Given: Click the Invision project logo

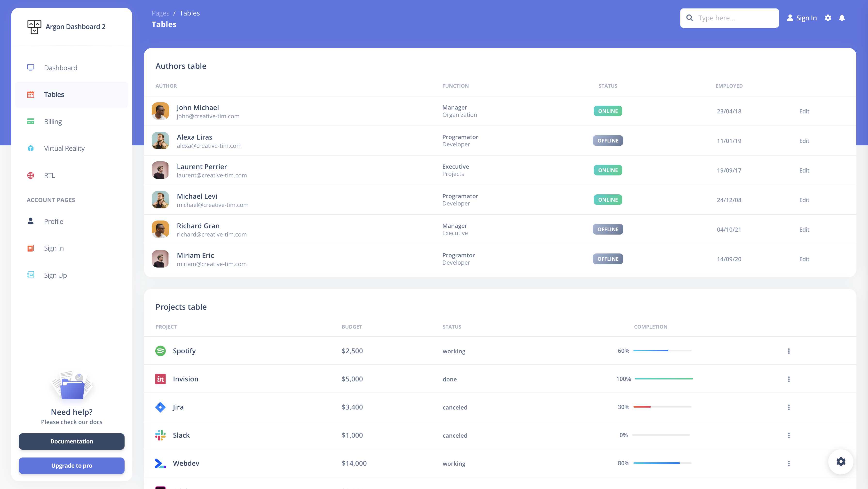Looking at the screenshot, I should (160, 379).
